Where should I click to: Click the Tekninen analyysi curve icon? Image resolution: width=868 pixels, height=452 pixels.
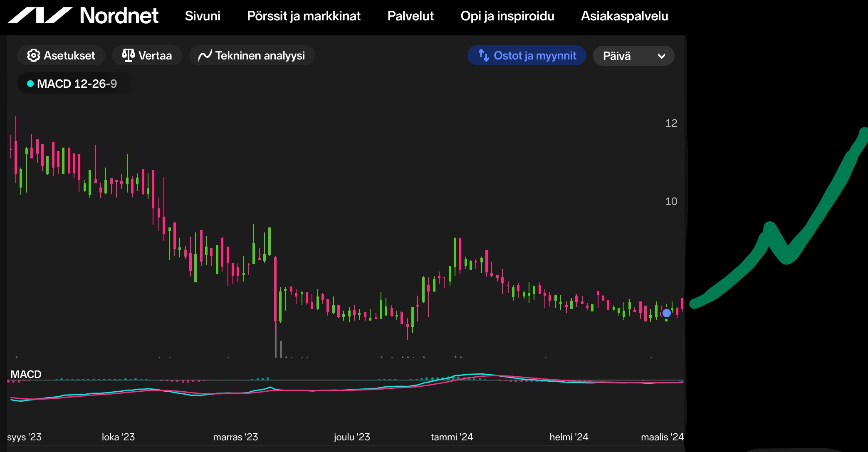point(205,55)
